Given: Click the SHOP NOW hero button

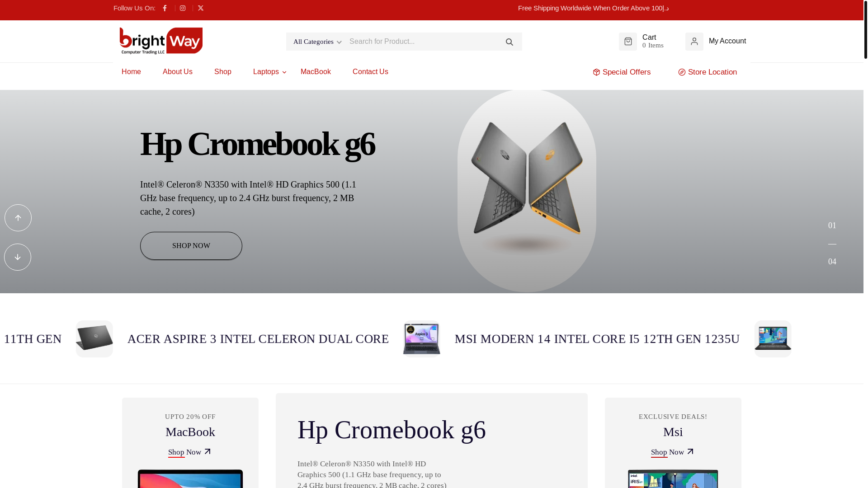Looking at the screenshot, I should pyautogui.click(x=191, y=246).
